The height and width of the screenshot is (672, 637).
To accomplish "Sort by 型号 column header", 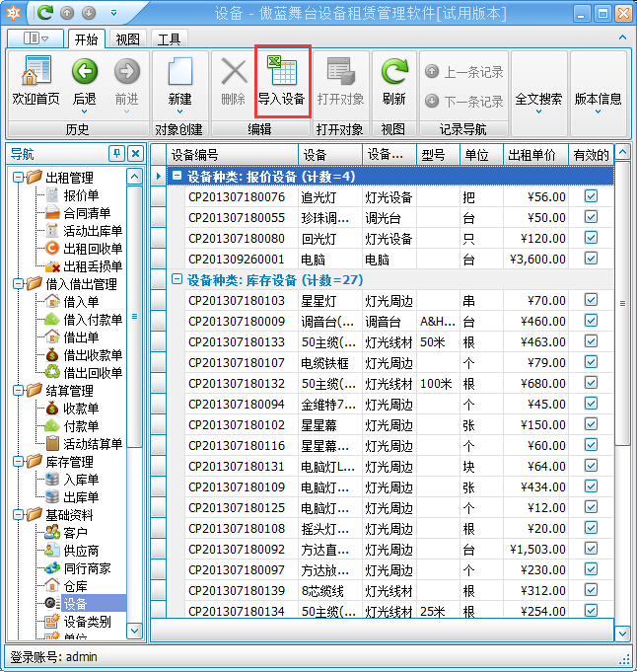I will [438, 154].
